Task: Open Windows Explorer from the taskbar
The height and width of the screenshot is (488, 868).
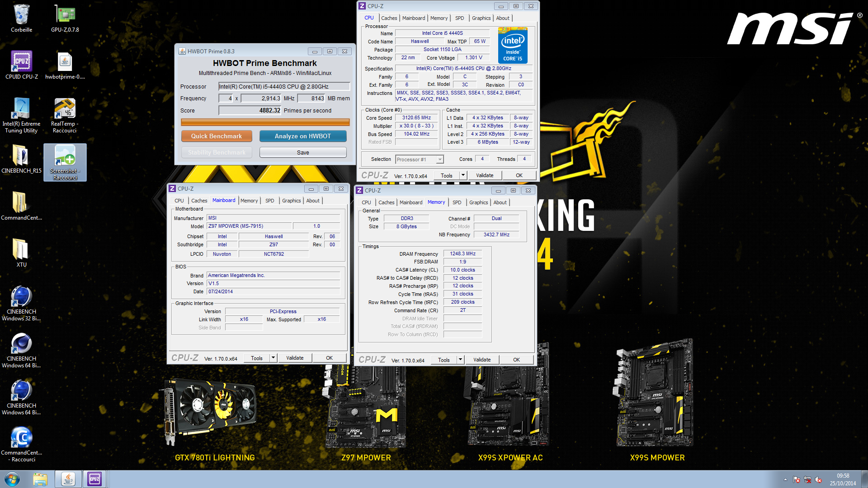Action: click(40, 479)
